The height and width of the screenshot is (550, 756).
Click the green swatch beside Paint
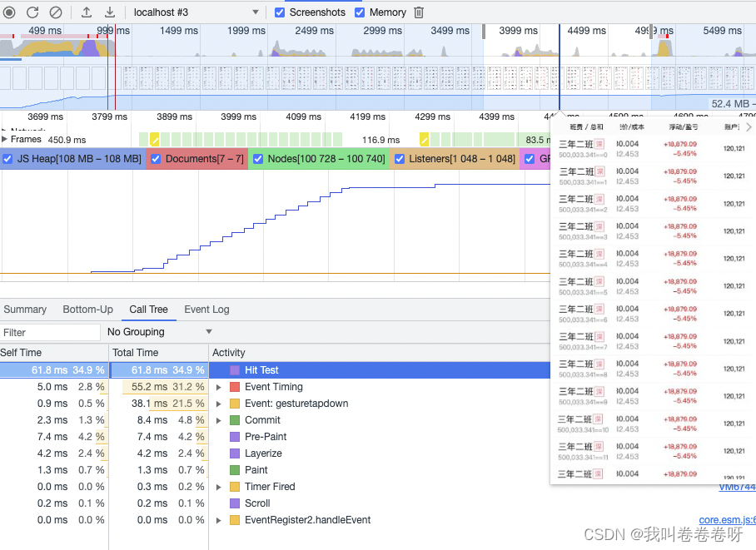point(235,470)
